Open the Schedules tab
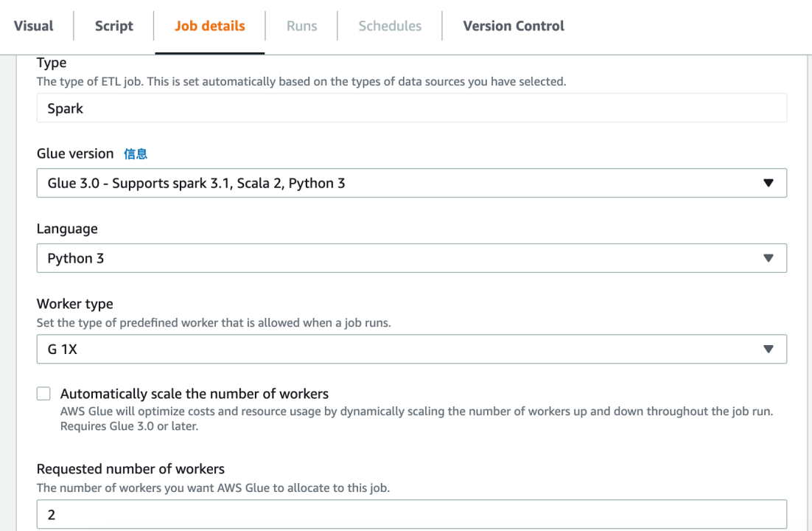 tap(390, 26)
